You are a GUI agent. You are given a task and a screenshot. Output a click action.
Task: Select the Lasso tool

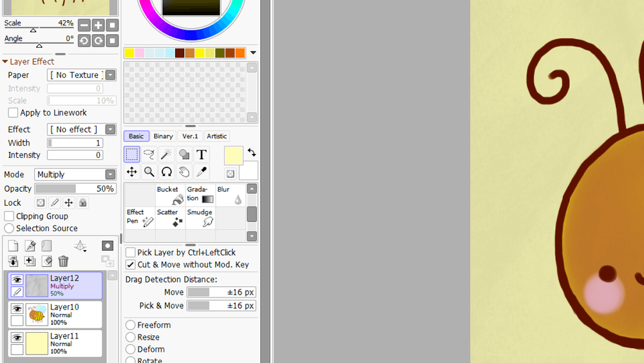tap(149, 154)
